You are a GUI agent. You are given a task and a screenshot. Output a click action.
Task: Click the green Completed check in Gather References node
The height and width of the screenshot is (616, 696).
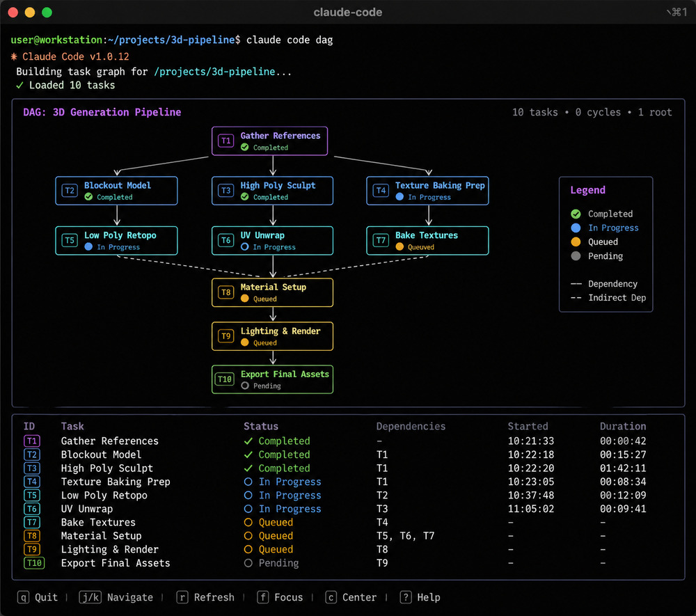244,148
